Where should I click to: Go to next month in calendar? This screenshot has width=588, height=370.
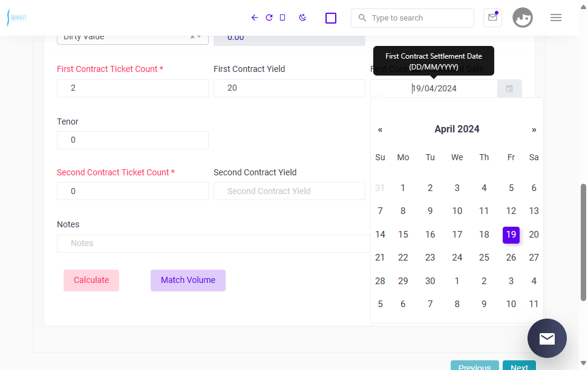[x=534, y=130]
